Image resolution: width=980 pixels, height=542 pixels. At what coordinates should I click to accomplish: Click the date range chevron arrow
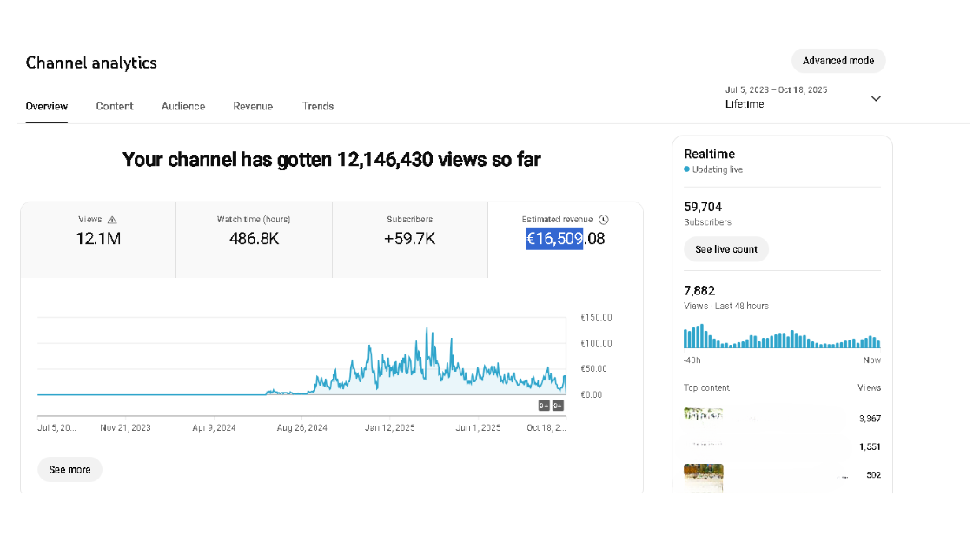[876, 98]
